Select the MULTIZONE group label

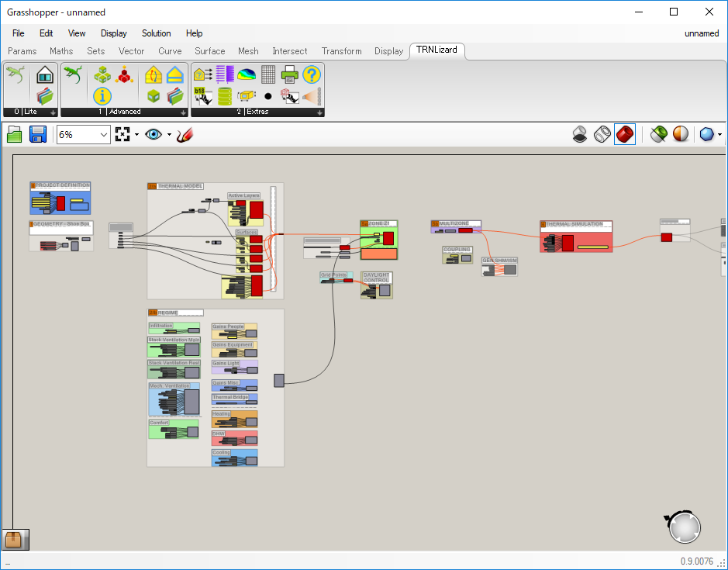[x=454, y=223]
